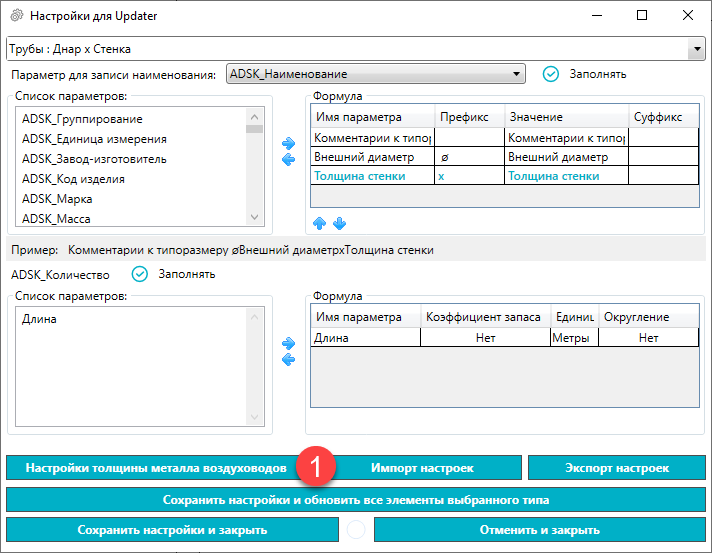
Task: Click the Метры unit cell
Action: click(x=574, y=338)
